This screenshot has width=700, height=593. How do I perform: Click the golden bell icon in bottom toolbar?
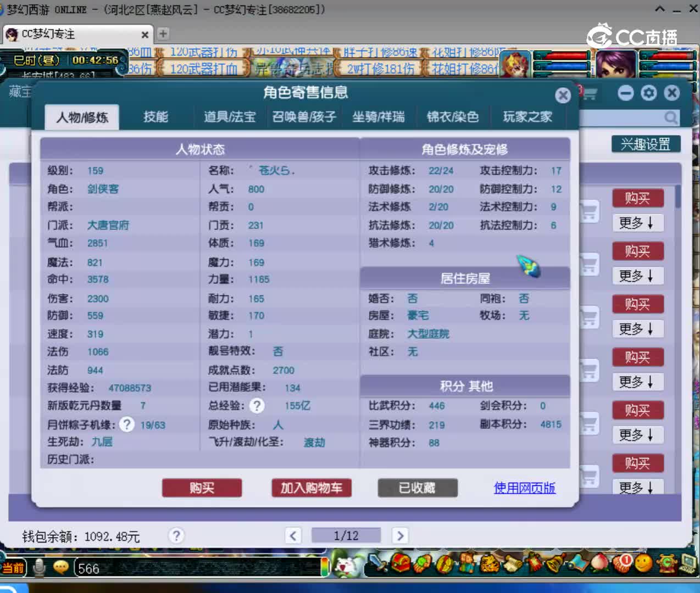click(x=555, y=563)
